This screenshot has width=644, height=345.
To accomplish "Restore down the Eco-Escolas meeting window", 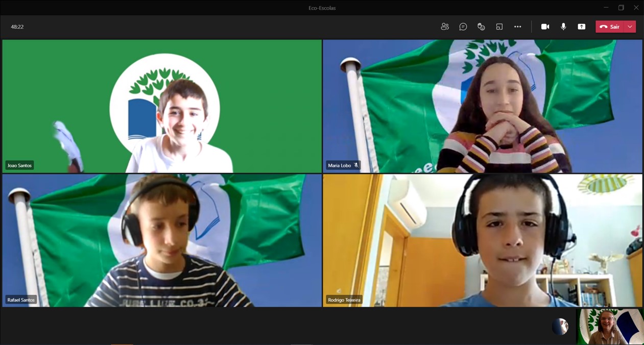I will 621,8.
